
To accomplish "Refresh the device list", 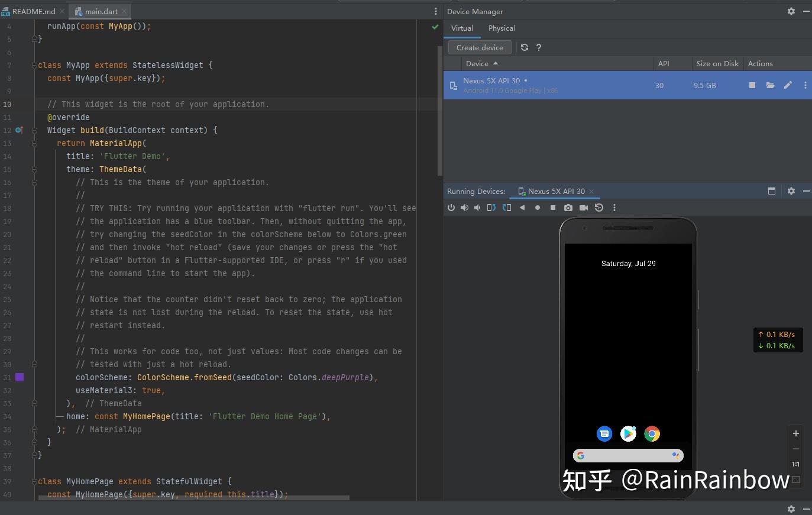I will [525, 47].
